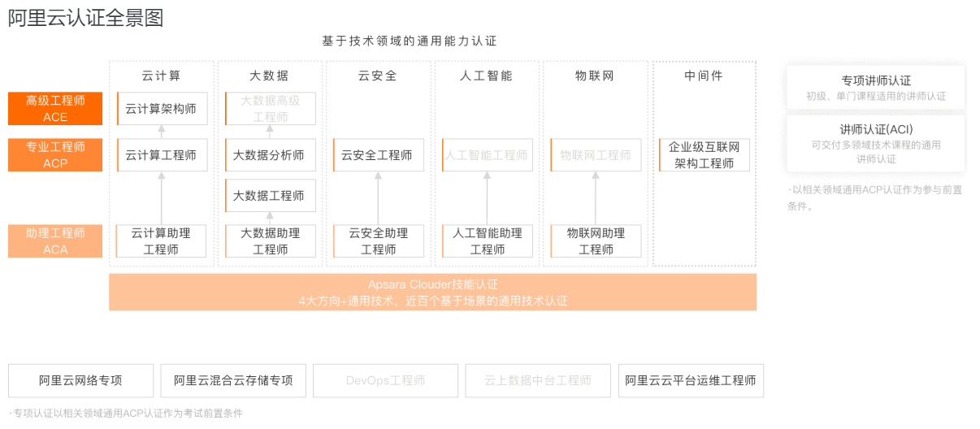Open the 讲师认证(ACI) card
Screen dimensions: 980x429
[x=876, y=144]
